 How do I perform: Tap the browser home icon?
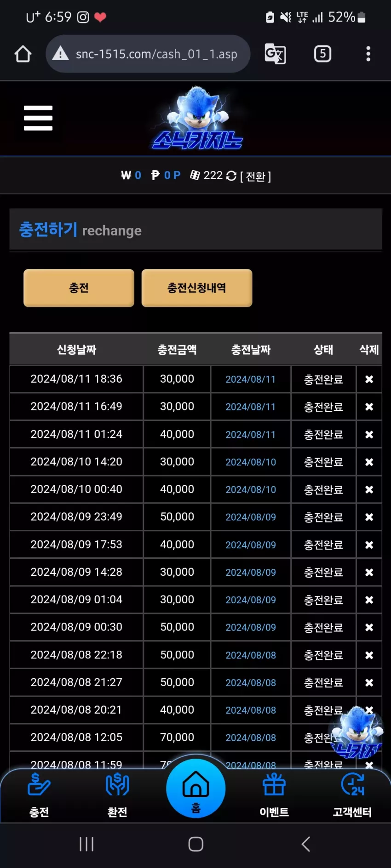(23, 54)
